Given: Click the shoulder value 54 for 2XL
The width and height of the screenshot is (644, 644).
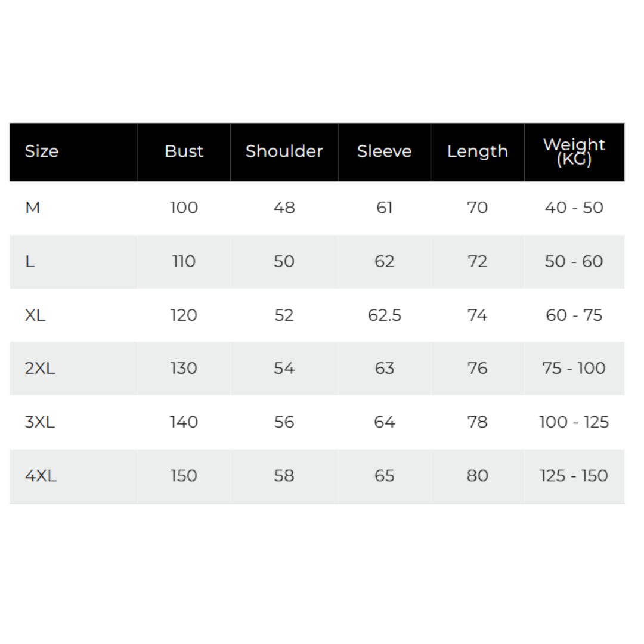Looking at the screenshot, I should (284, 369).
